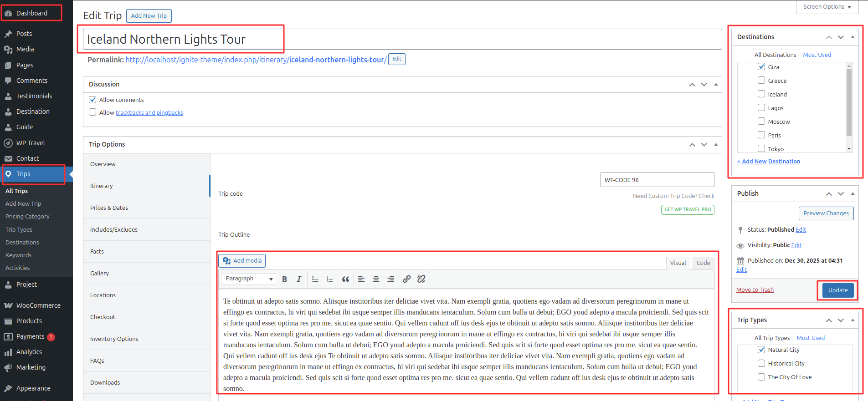Image resolution: width=868 pixels, height=401 pixels.
Task: Click the Trip code input field
Action: pyautogui.click(x=657, y=180)
